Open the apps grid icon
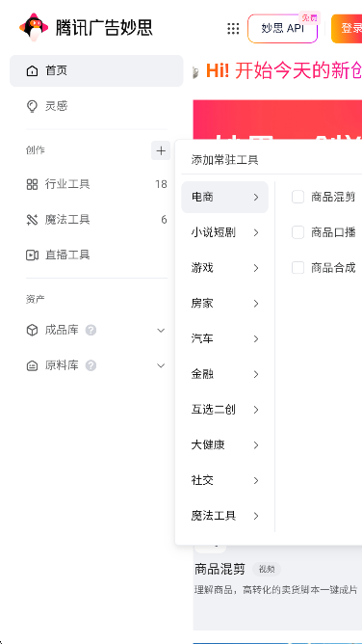Viewport: 362px width, 644px height. [233, 28]
